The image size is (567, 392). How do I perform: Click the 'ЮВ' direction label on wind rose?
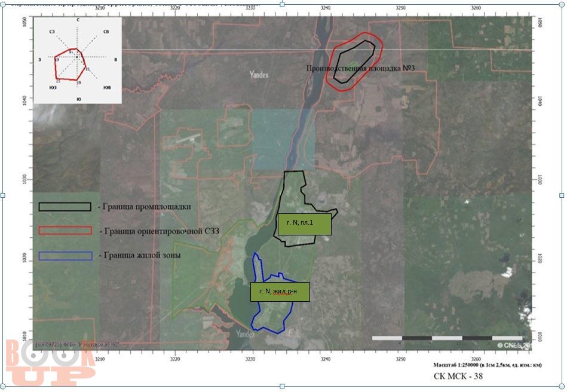107,87
